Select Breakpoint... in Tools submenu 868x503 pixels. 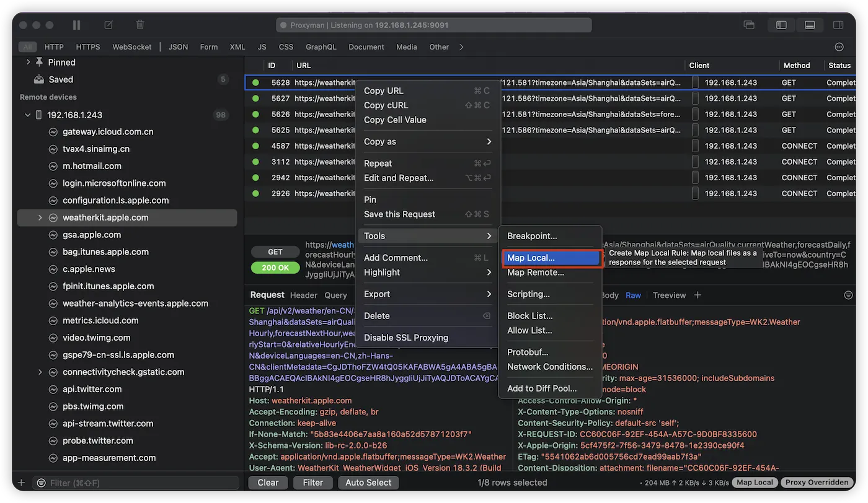point(551,236)
